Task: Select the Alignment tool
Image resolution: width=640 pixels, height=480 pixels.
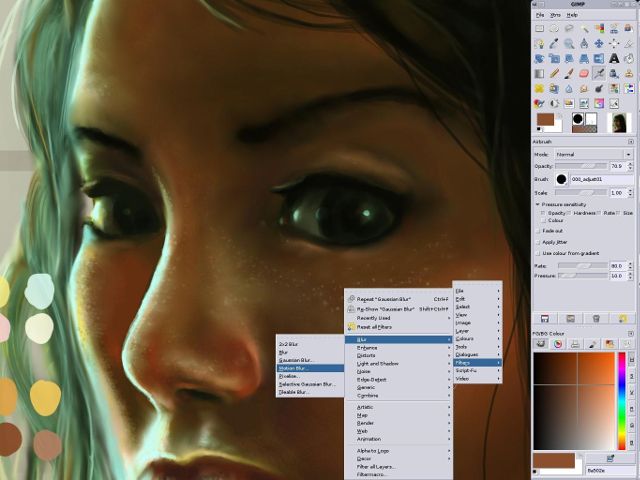Action: click(x=614, y=44)
